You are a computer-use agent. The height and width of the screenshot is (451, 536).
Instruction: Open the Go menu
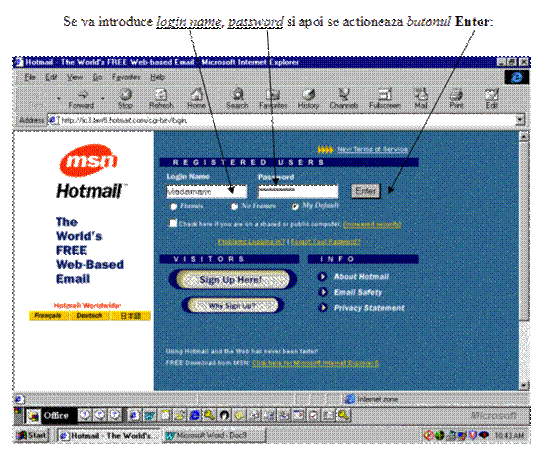(x=97, y=77)
